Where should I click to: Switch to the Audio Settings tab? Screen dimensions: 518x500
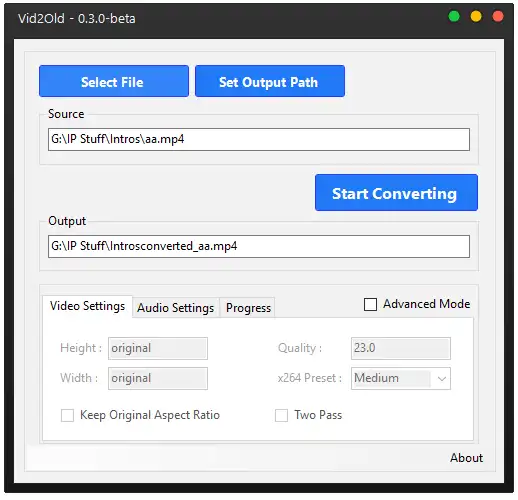pyautogui.click(x=176, y=308)
